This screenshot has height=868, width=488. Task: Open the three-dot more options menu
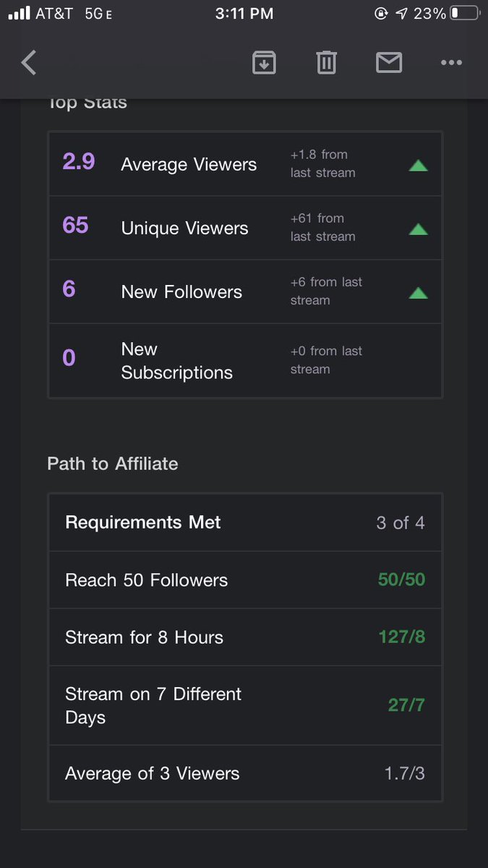pyautogui.click(x=451, y=63)
